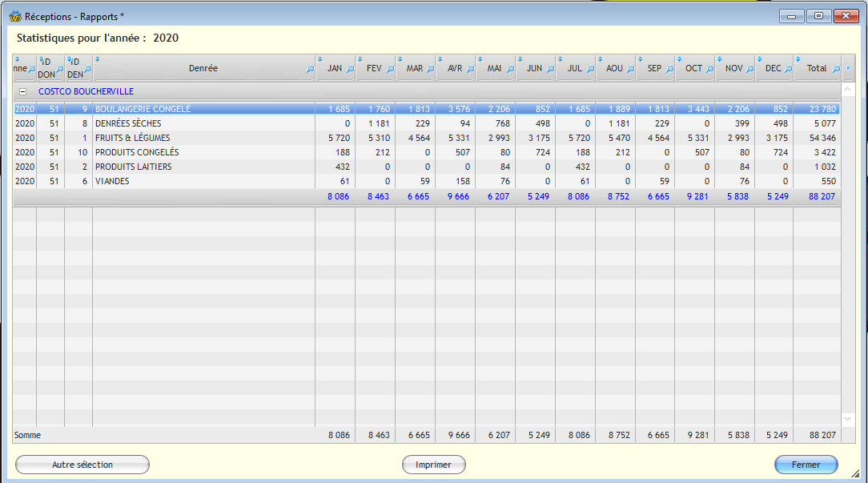Collapse the COSTCO BOUCHERVILLE group
Screen dimensions: 868x483
(22, 92)
